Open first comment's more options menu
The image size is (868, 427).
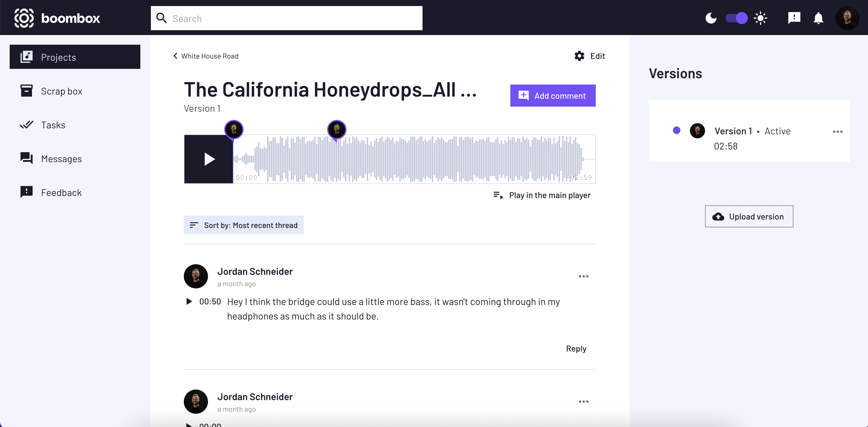(x=583, y=276)
